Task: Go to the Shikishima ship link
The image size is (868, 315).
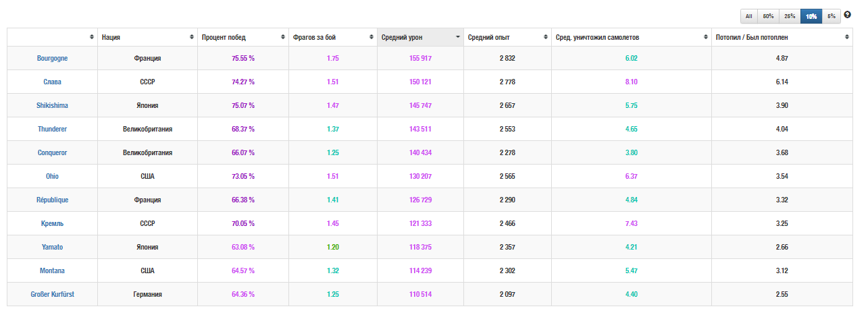Action: click(52, 106)
